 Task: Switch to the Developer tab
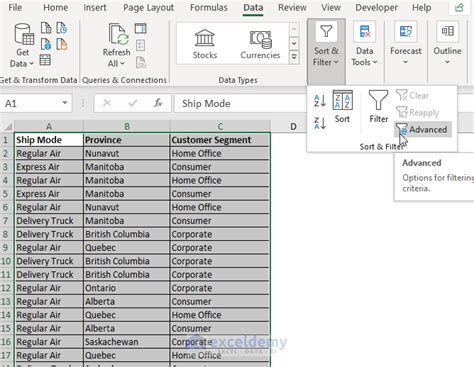click(376, 7)
